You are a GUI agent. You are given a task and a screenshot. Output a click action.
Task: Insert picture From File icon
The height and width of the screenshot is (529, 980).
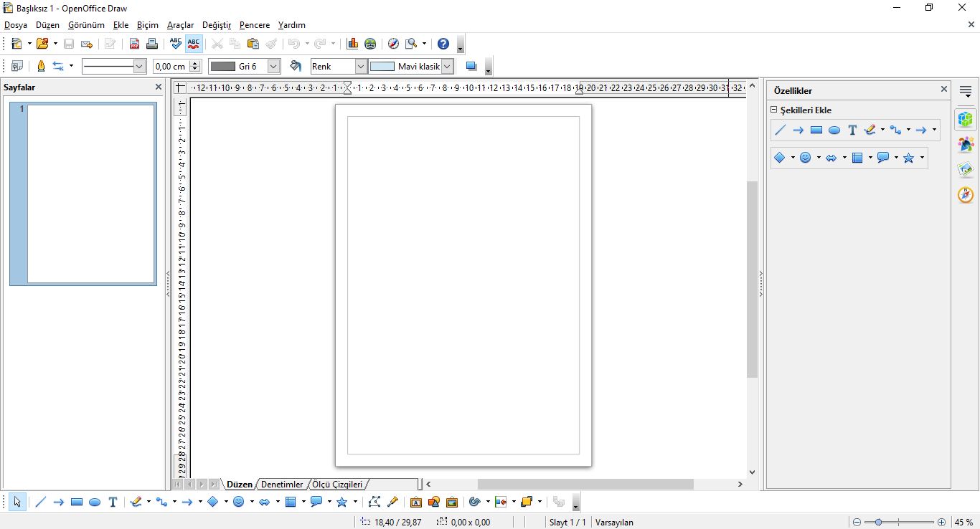tap(434, 502)
